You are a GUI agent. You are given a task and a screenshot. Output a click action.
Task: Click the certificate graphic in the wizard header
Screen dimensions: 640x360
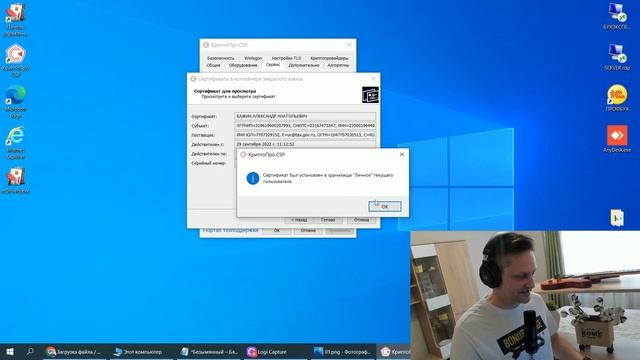click(x=370, y=95)
